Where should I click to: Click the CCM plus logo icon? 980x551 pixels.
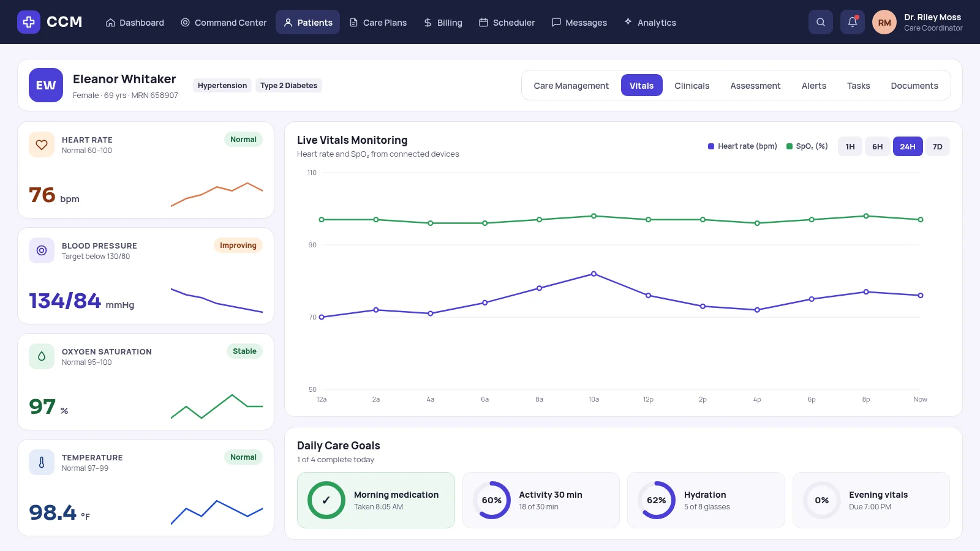(x=29, y=22)
